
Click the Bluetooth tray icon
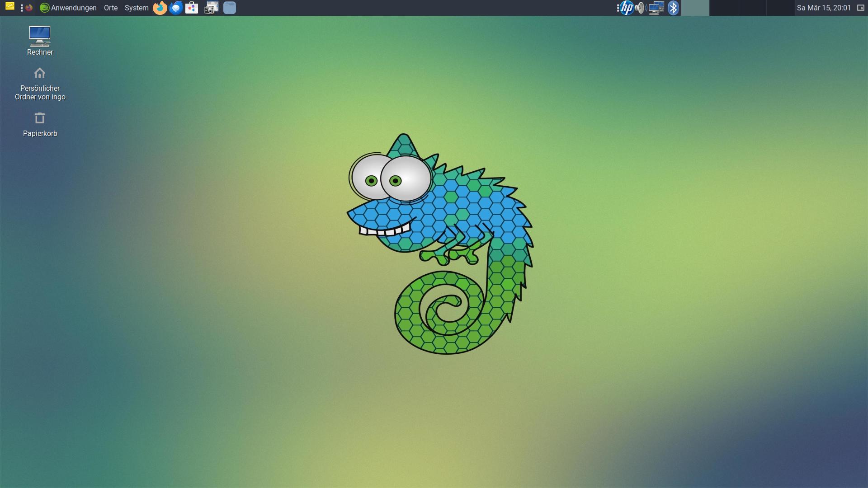click(x=673, y=8)
